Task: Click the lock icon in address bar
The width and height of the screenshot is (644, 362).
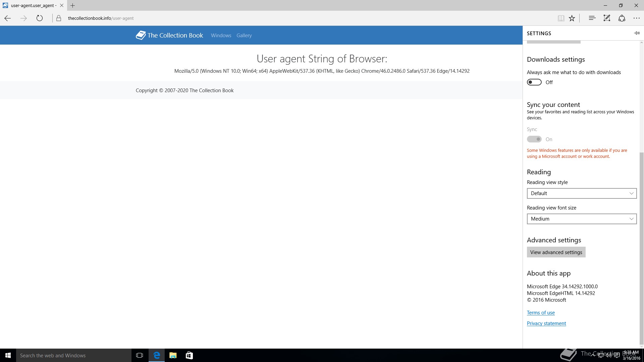Action: (59, 18)
